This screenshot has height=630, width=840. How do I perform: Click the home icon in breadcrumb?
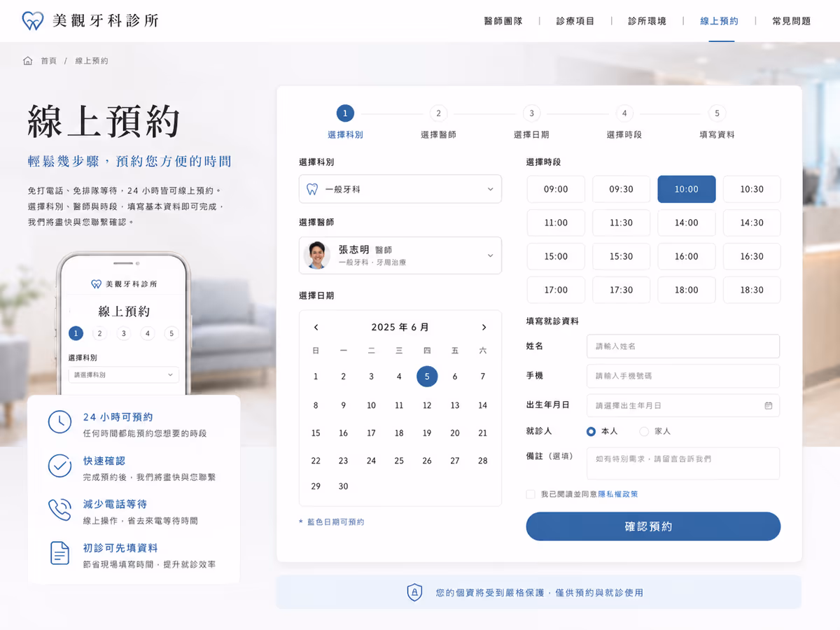coord(28,61)
